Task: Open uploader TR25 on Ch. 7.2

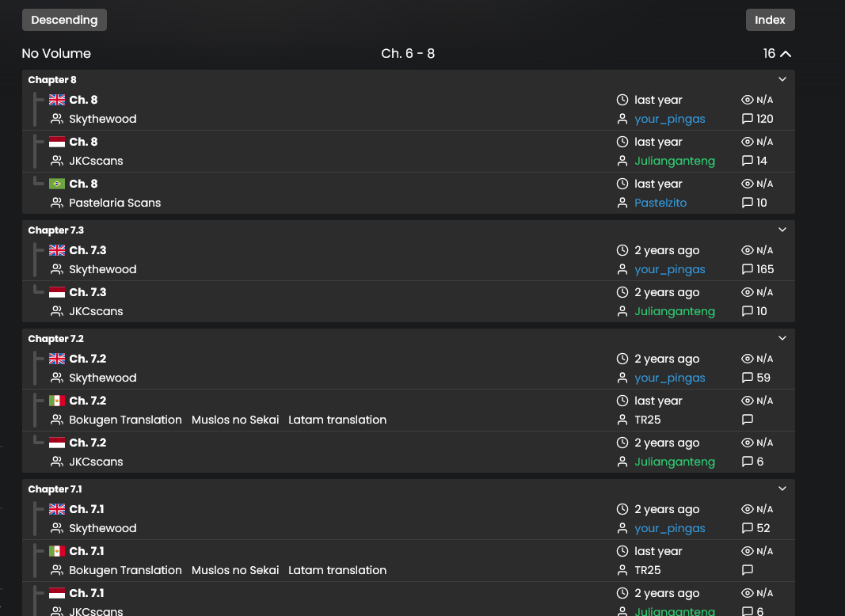Action: (648, 420)
